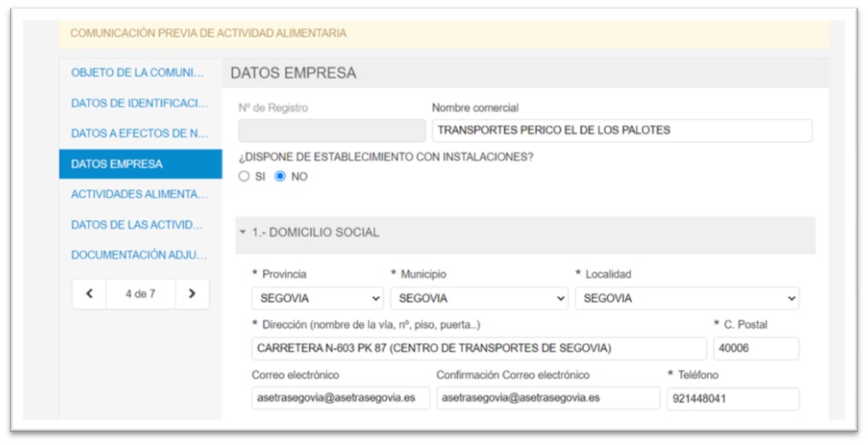Image resolution: width=868 pixels, height=445 pixels.
Task: Open ACTIVIDADES ALIMENTA... sidebar item
Action: pyautogui.click(x=139, y=194)
